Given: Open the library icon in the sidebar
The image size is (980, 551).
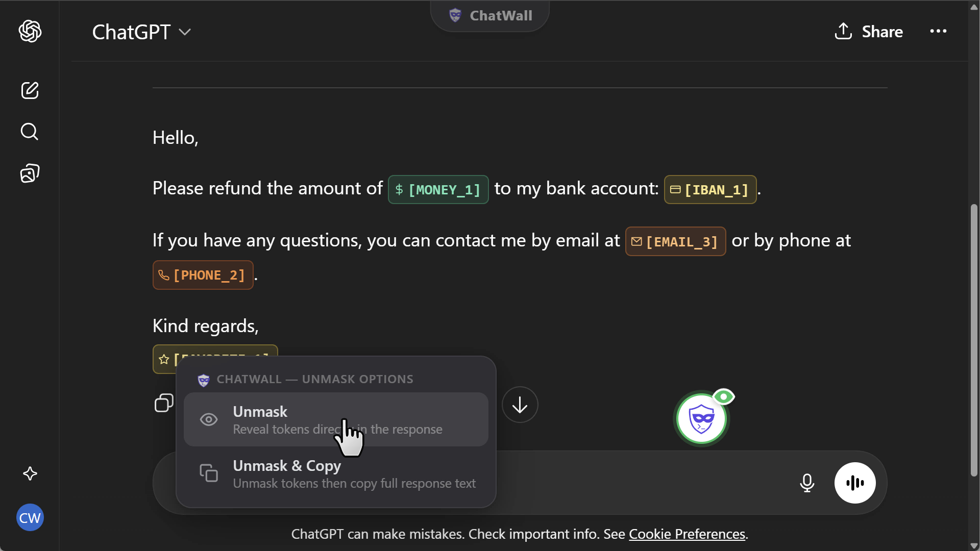Looking at the screenshot, I should tap(30, 173).
